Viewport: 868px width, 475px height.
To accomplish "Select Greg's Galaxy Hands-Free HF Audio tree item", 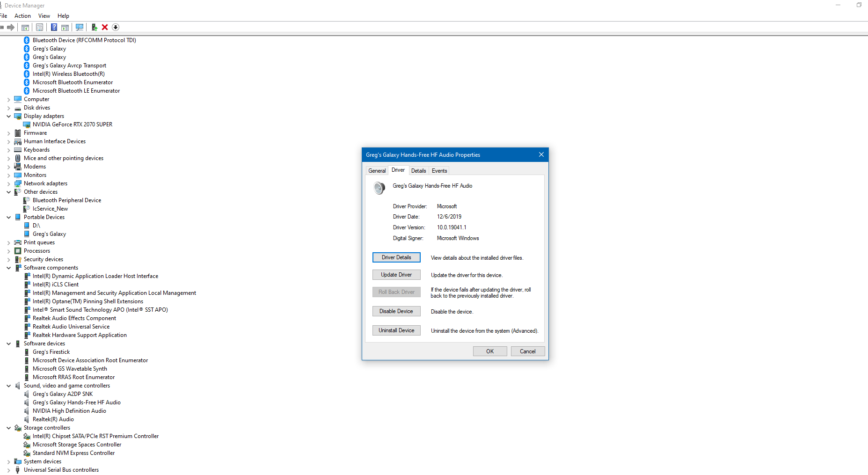I will pyautogui.click(x=77, y=402).
